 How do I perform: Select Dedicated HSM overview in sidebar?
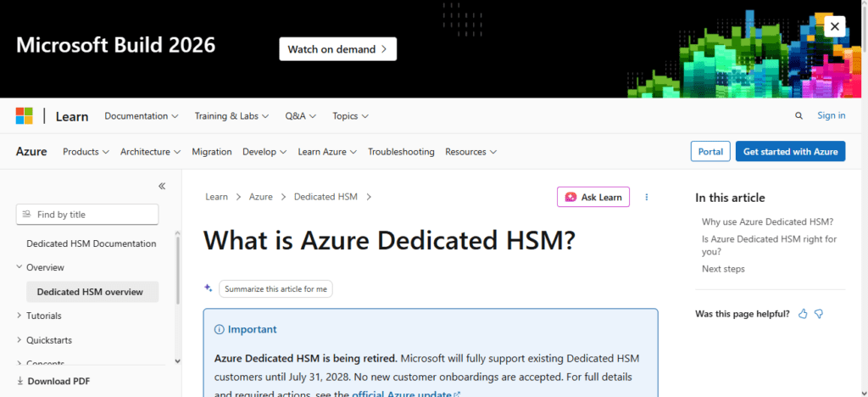point(92,292)
